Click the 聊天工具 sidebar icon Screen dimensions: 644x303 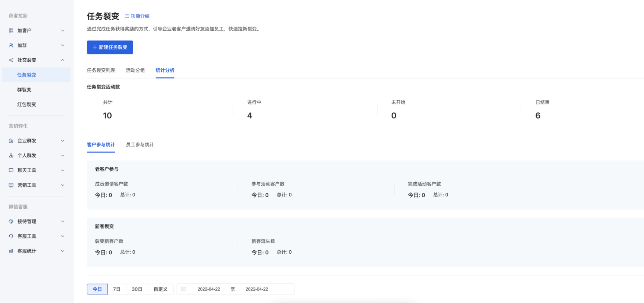coord(11,170)
